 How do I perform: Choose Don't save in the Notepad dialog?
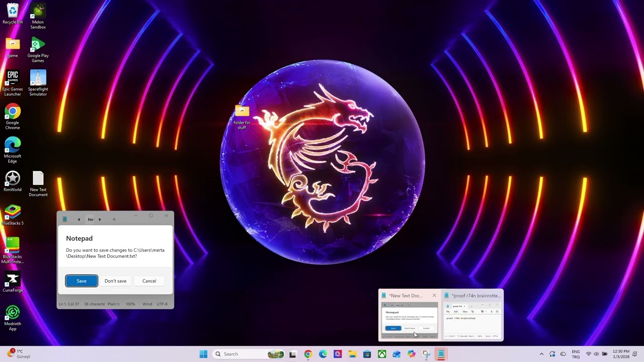[115, 281]
